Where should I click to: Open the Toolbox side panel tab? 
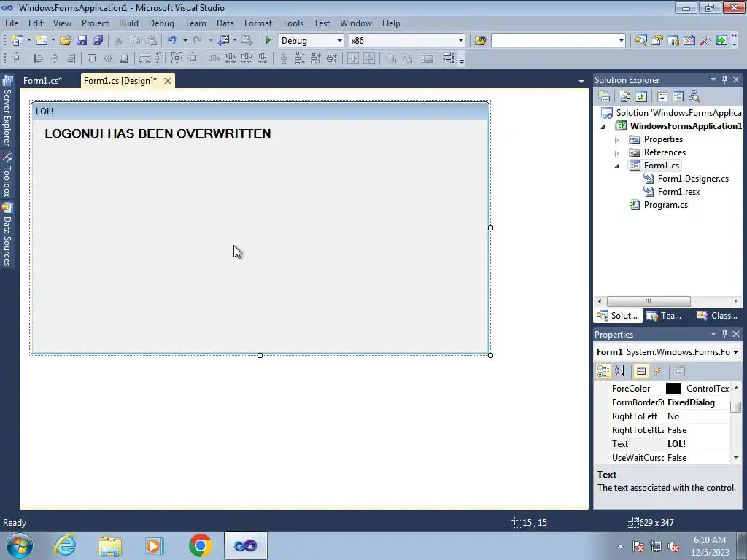tap(7, 174)
